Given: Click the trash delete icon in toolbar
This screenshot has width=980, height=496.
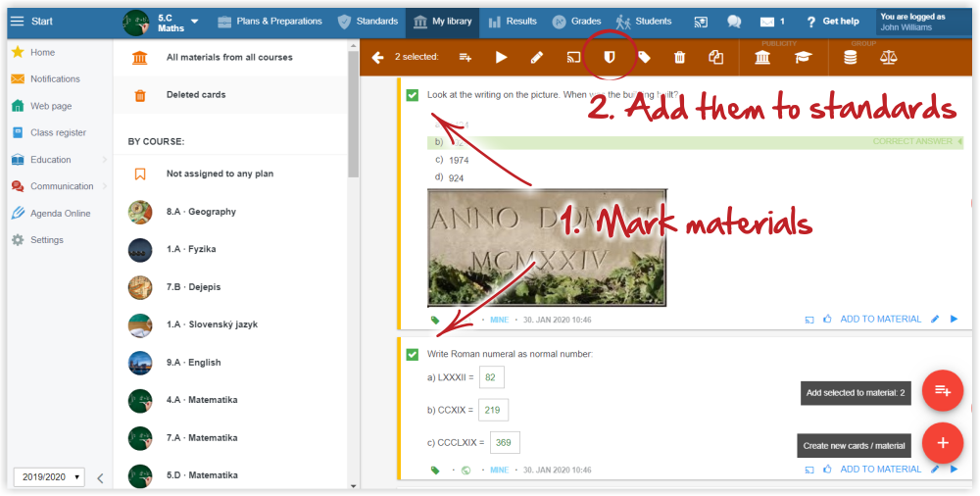Looking at the screenshot, I should [x=679, y=58].
